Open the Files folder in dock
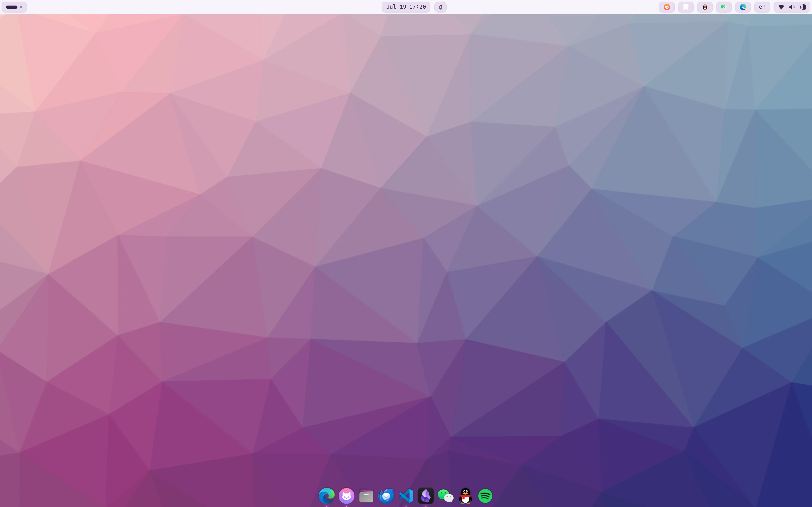The height and width of the screenshot is (507, 812). 366,496
